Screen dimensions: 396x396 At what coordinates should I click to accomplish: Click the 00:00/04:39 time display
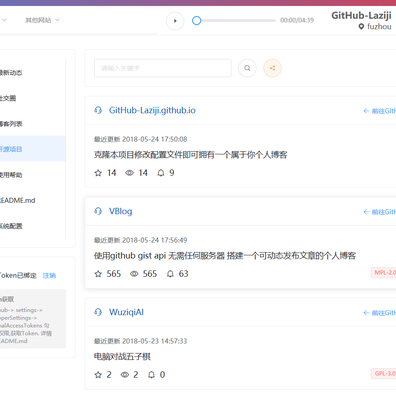tap(297, 20)
